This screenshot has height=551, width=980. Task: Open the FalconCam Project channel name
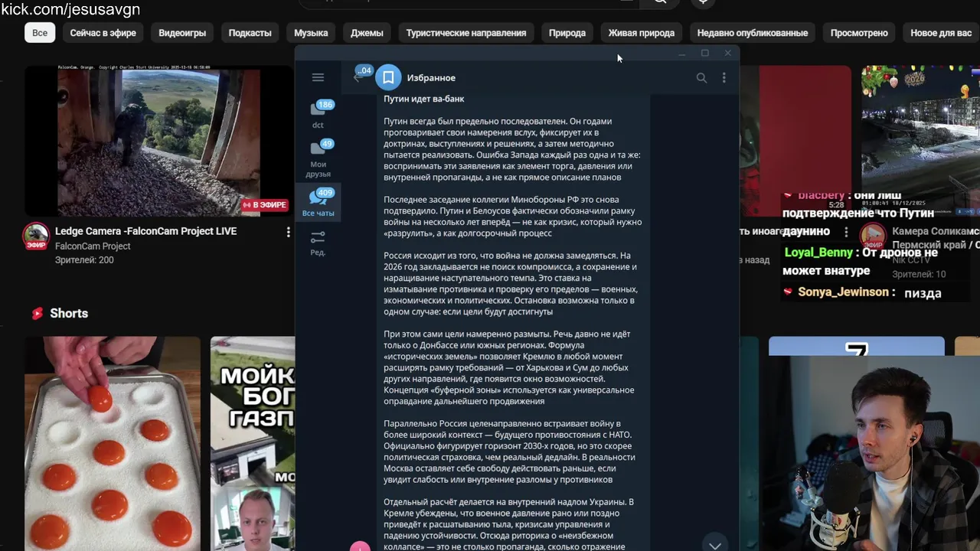(93, 246)
